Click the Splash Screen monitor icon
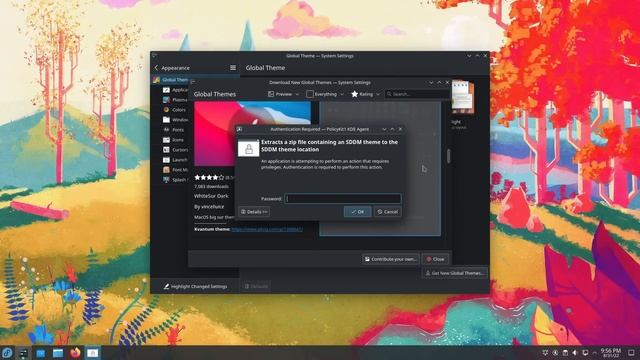The width and height of the screenshot is (640, 360). (166, 180)
